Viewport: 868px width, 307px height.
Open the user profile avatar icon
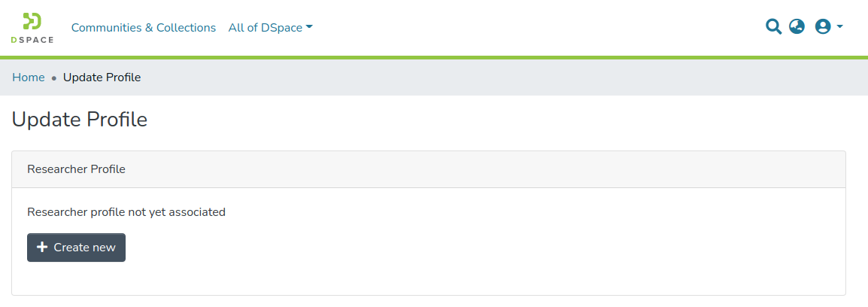pos(822,27)
